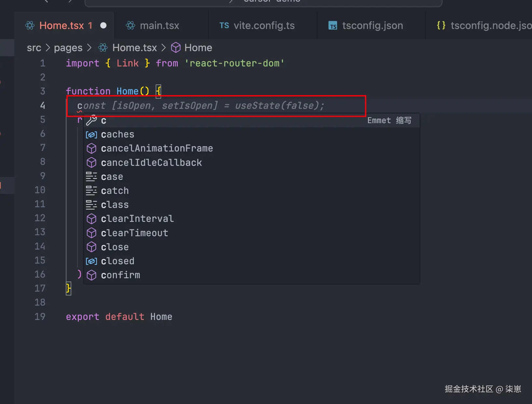Screen dimensions: 532x404
Task: Click the tsconfig.json file icon
Action: 333,25
